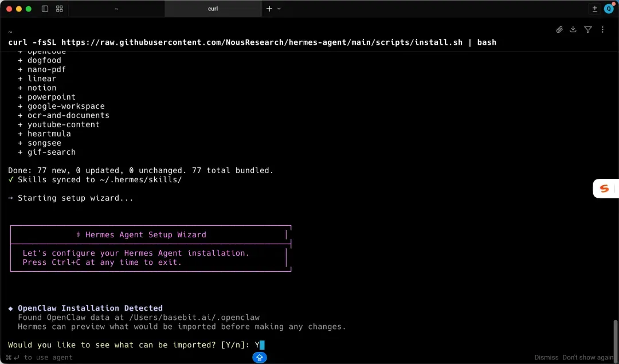619x364 pixels.
Task: Click the plus-minus icon in the title bar
Action: (x=595, y=9)
